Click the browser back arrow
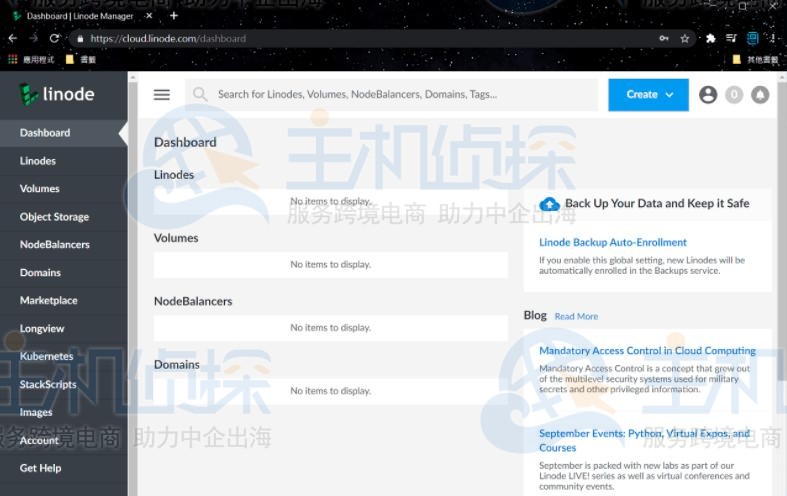 click(x=13, y=38)
